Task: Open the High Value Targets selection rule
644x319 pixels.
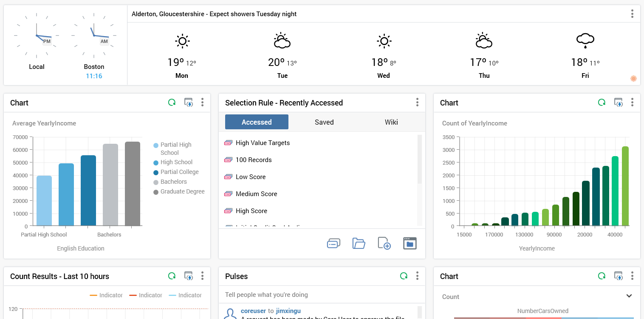Action: pos(263,143)
